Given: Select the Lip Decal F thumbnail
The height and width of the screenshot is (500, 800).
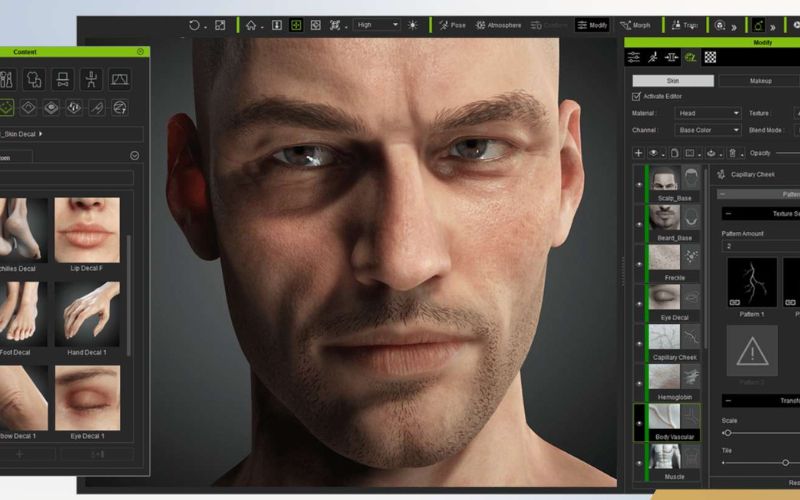Looking at the screenshot, I should tap(87, 230).
